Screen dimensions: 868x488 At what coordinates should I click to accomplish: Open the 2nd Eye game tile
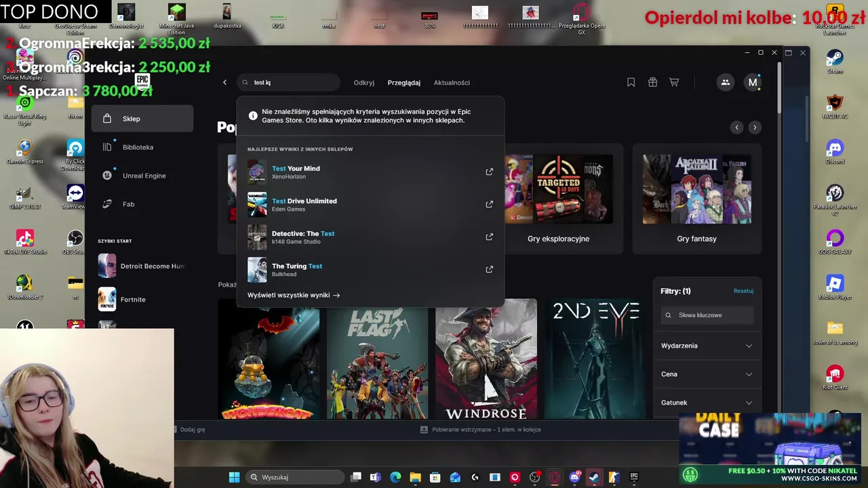(595, 359)
